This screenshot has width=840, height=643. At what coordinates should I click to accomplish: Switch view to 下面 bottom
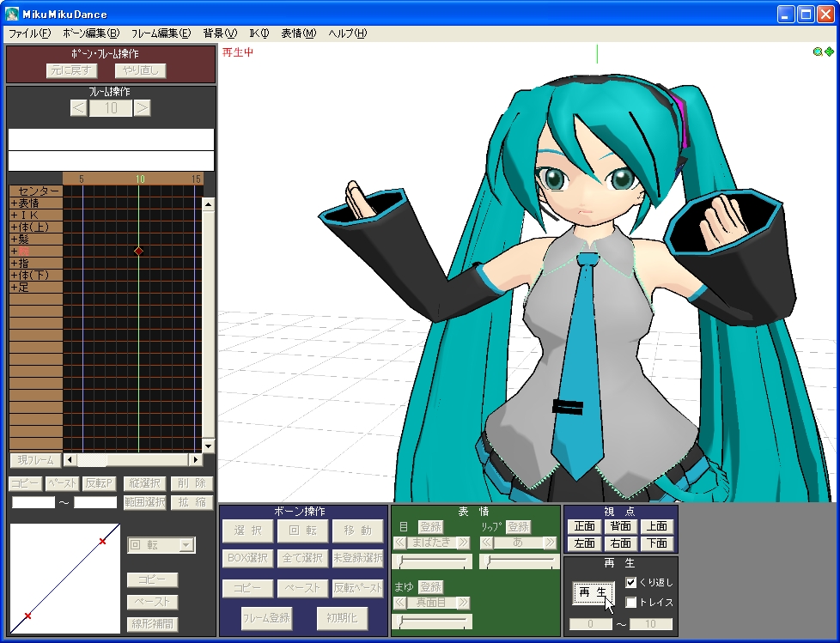(x=657, y=543)
